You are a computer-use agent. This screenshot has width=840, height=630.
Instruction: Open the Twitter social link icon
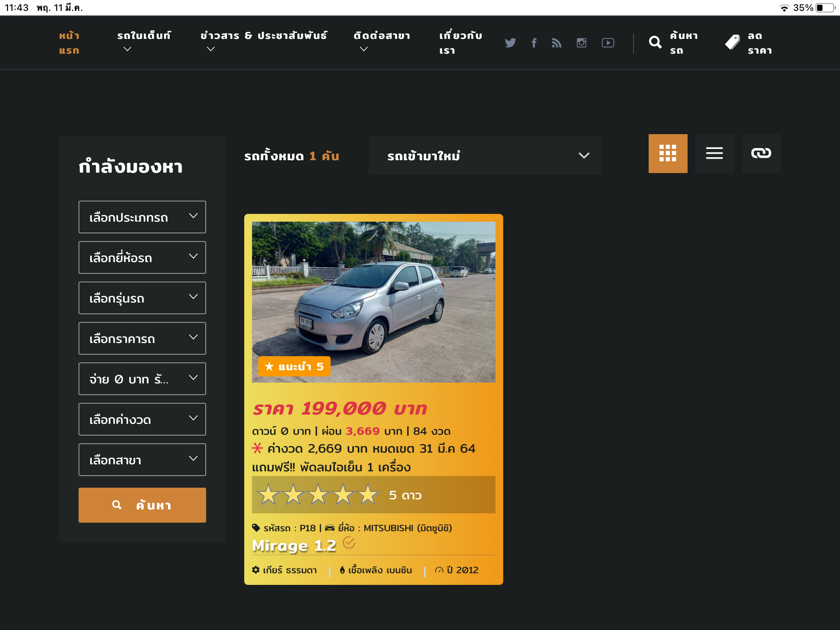coord(510,43)
